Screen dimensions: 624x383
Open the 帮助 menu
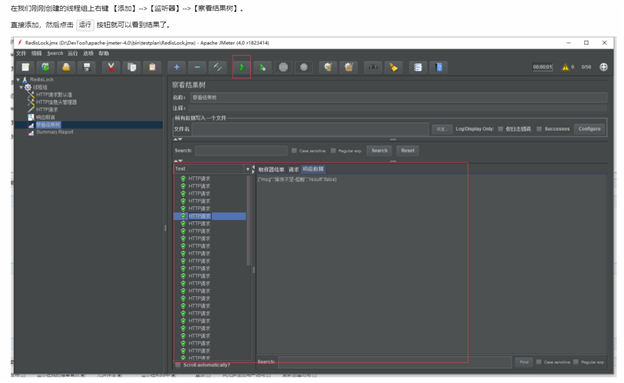click(104, 53)
